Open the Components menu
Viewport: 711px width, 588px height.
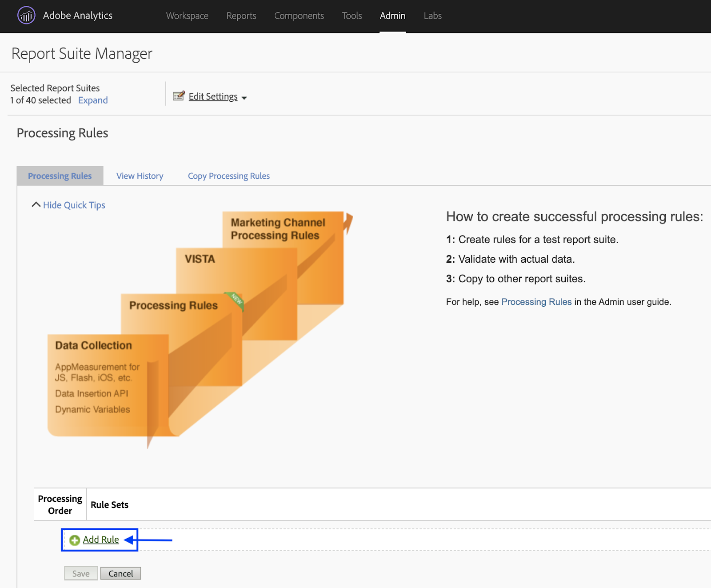(x=299, y=16)
